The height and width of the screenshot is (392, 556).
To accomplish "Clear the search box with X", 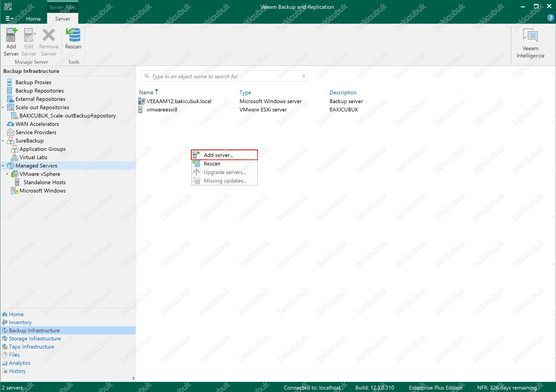I will 303,76.
